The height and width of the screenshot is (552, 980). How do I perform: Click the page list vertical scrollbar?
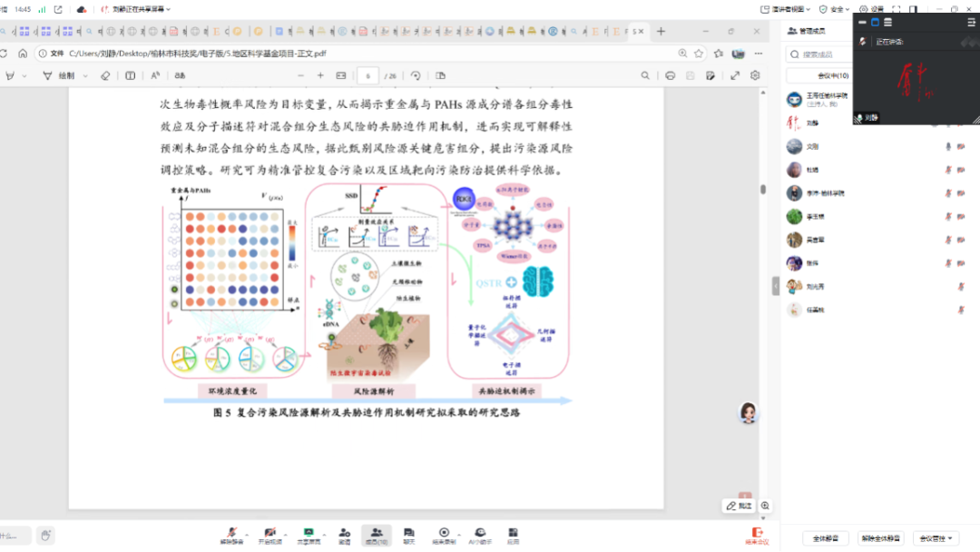[x=763, y=191]
